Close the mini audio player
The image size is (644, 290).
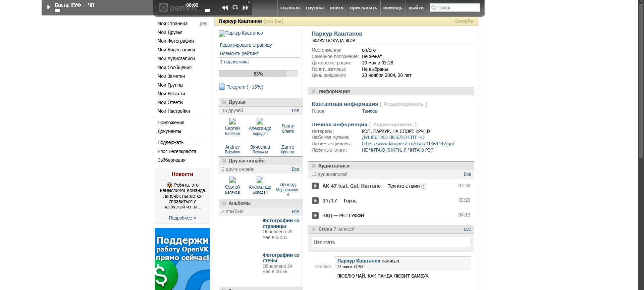pyautogui.click(x=249, y=2)
